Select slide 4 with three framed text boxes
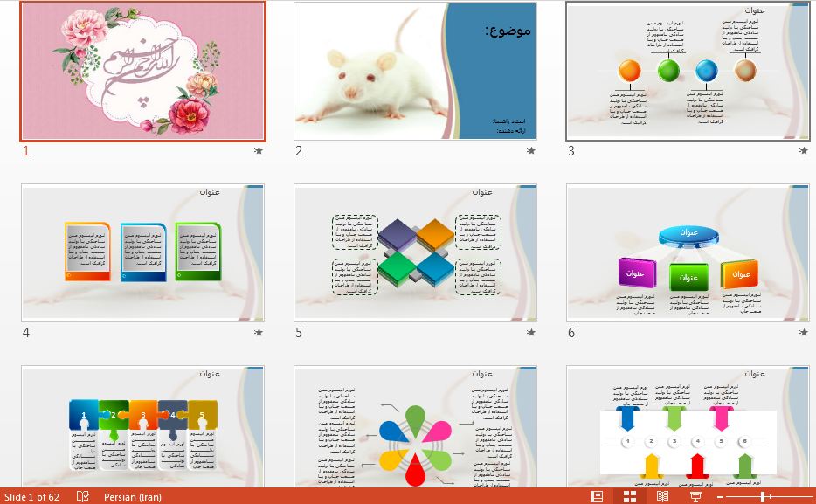This screenshot has height=504, width=816. pos(142,252)
